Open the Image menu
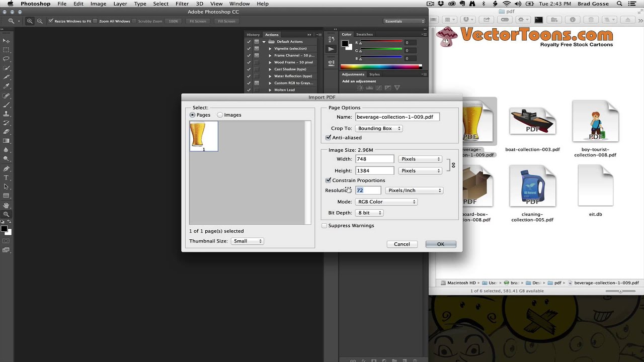Viewport: 644px width, 362px height. [x=98, y=4]
